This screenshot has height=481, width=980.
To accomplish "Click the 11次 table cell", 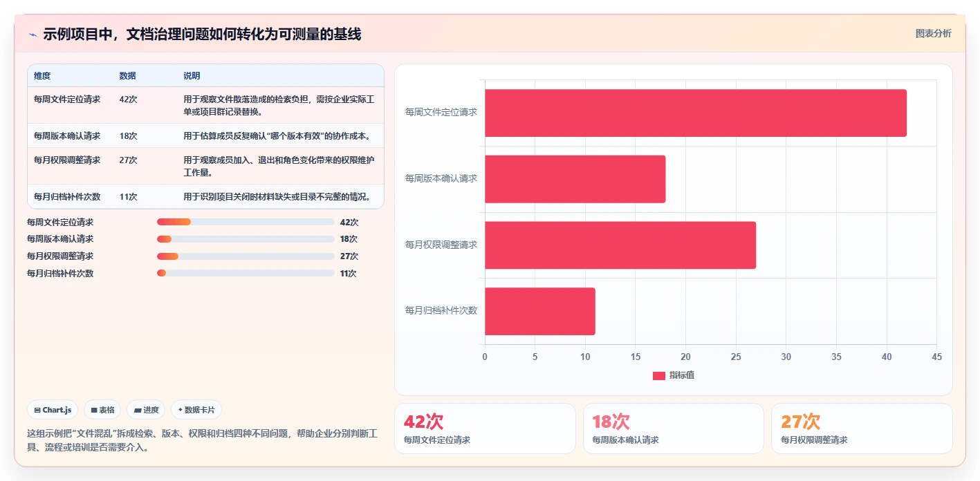I will point(128,197).
